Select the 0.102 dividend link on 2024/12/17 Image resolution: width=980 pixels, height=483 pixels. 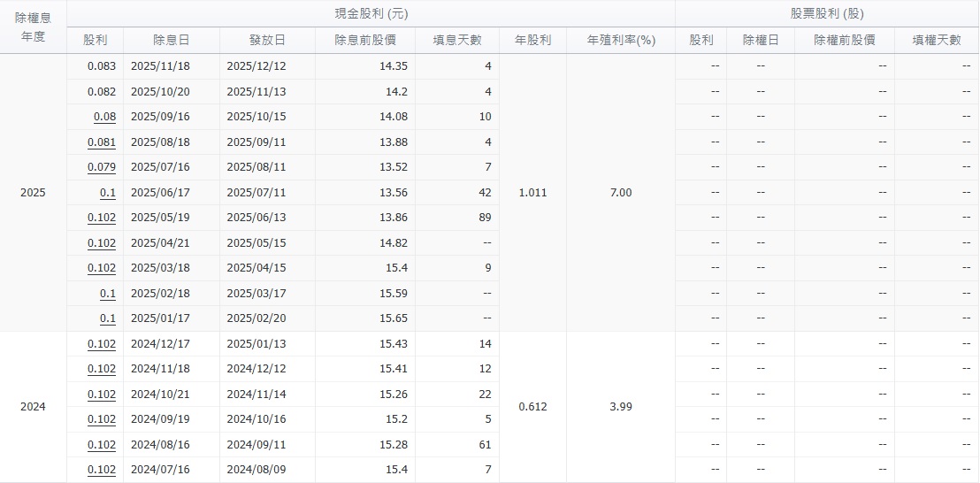(102, 344)
